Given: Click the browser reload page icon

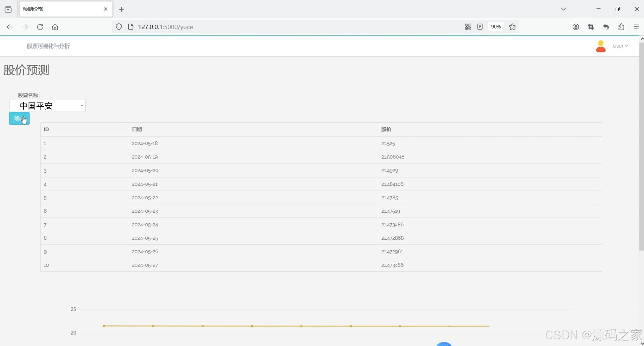Looking at the screenshot, I should pos(40,27).
